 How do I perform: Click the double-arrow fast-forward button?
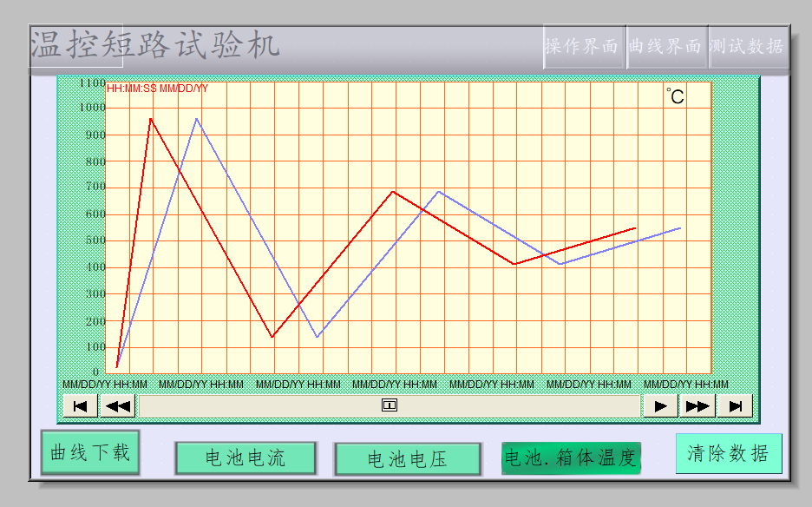pyautogui.click(x=697, y=405)
